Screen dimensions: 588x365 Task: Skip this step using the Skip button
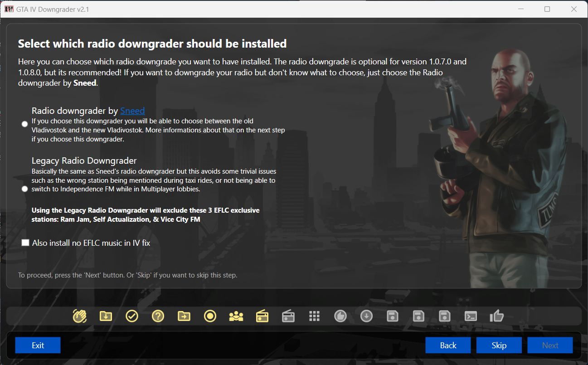pos(499,345)
